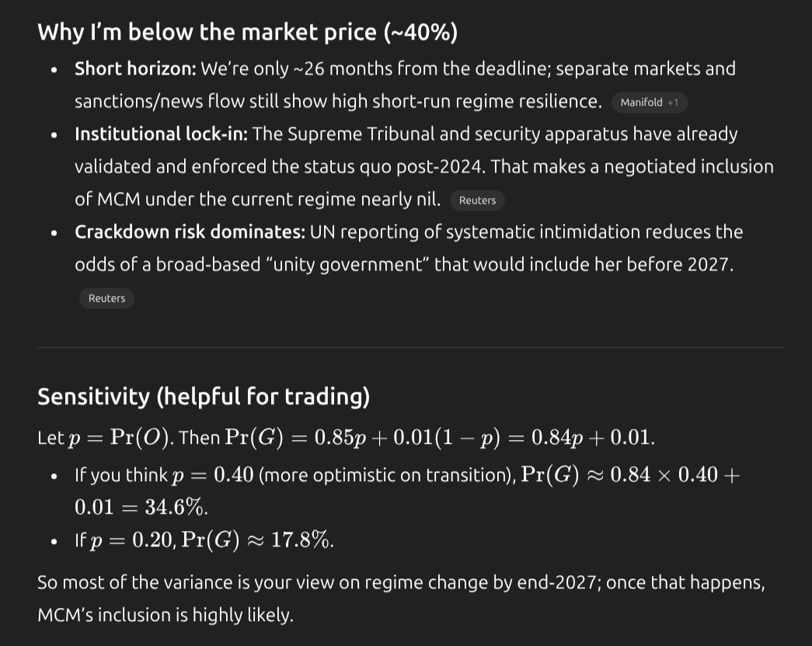Open the Manifold citation chip
The height and width of the screenshot is (646, 812).
click(641, 103)
